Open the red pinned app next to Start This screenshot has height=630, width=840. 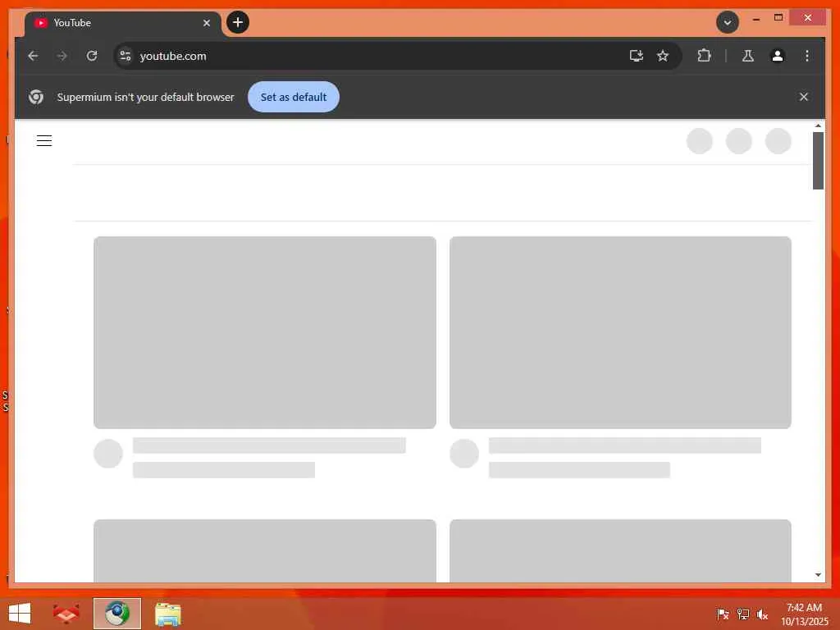66,614
